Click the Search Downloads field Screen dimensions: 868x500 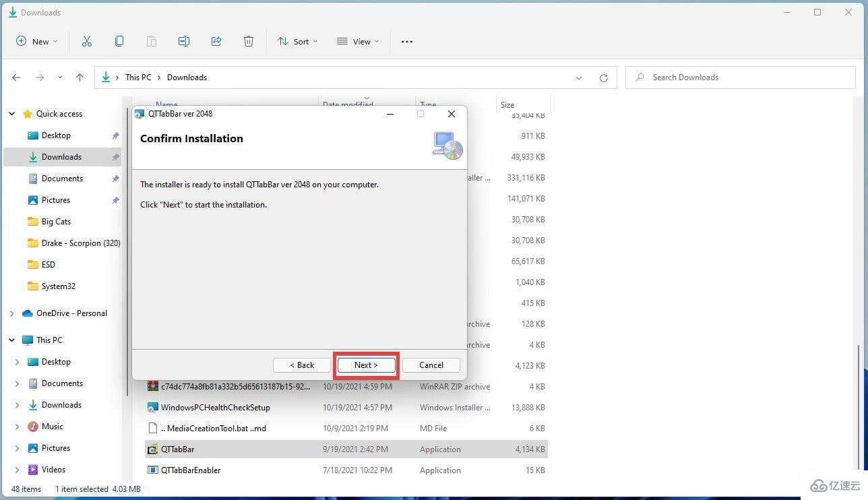coord(740,77)
